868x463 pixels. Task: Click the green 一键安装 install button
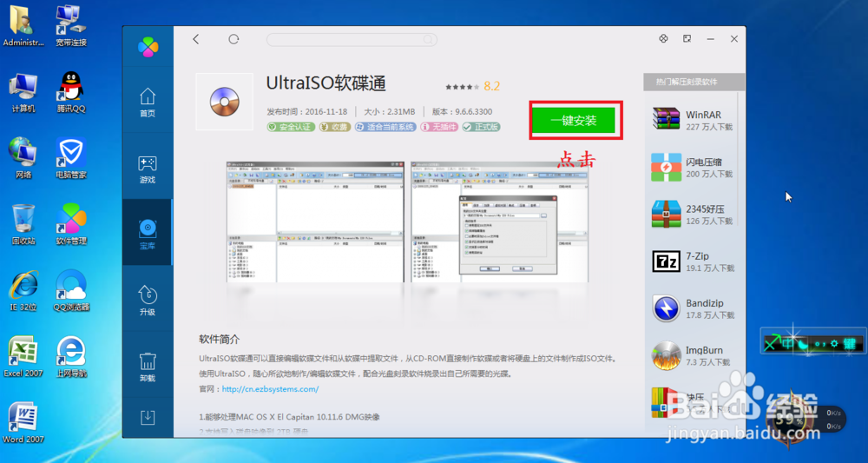[575, 120]
